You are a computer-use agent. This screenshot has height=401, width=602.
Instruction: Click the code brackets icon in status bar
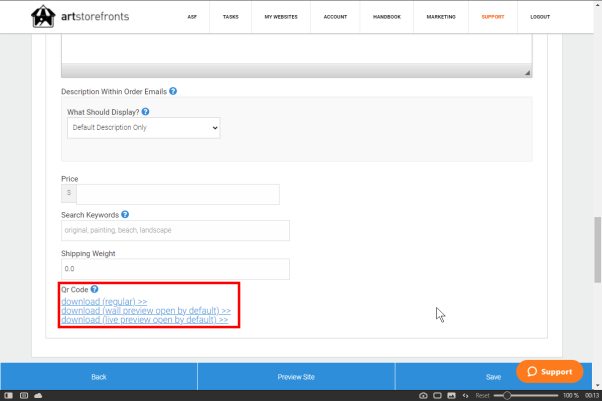[x=465, y=396]
